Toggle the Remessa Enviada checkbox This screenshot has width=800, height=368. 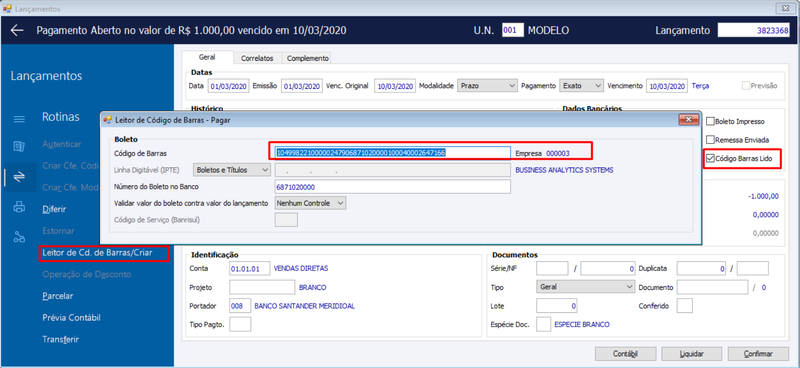(x=710, y=139)
